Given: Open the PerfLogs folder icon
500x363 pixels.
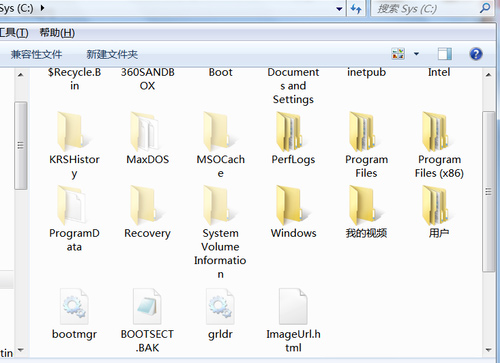Looking at the screenshot, I should [292, 132].
